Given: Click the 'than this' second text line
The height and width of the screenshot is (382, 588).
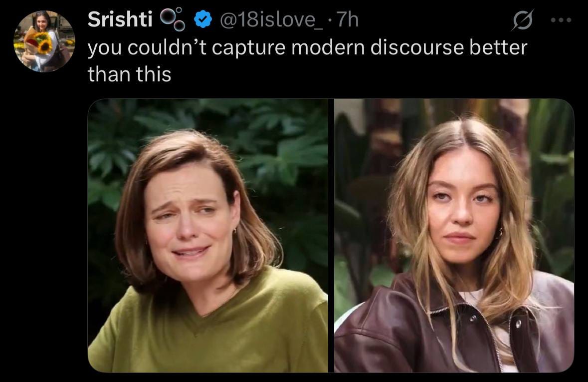Looking at the screenshot, I should pyautogui.click(x=129, y=74).
